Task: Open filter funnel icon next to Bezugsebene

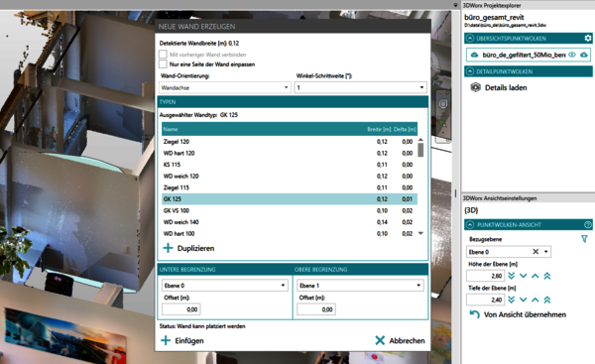Action: pyautogui.click(x=584, y=239)
